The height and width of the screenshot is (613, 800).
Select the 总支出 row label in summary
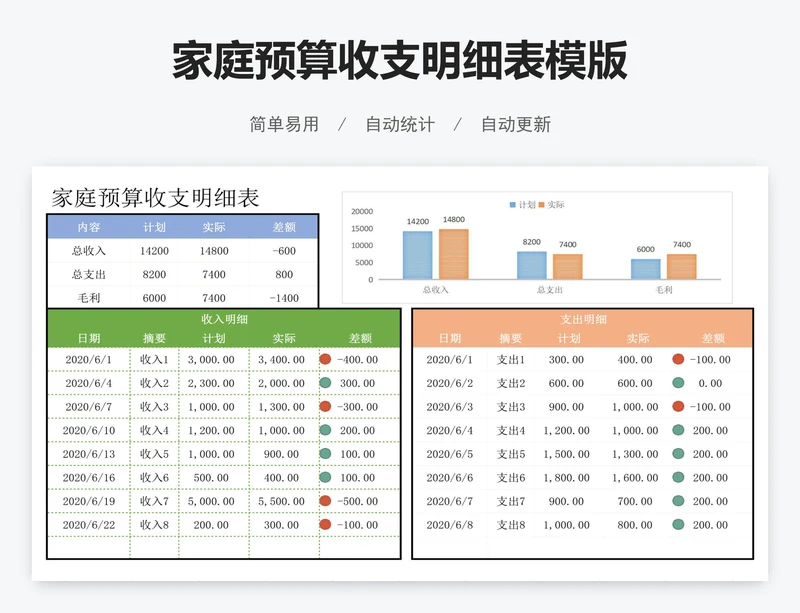89,274
